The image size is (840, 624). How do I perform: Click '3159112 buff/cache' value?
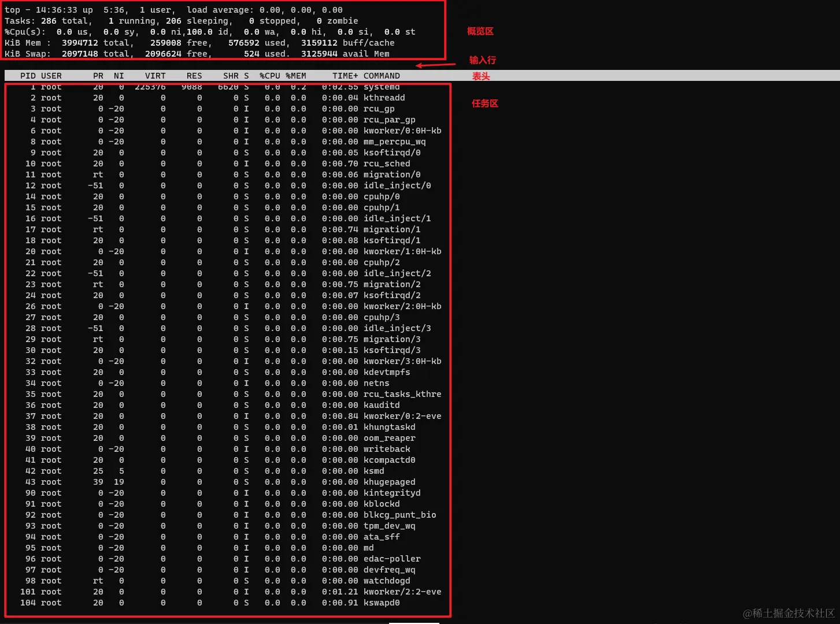pos(348,43)
